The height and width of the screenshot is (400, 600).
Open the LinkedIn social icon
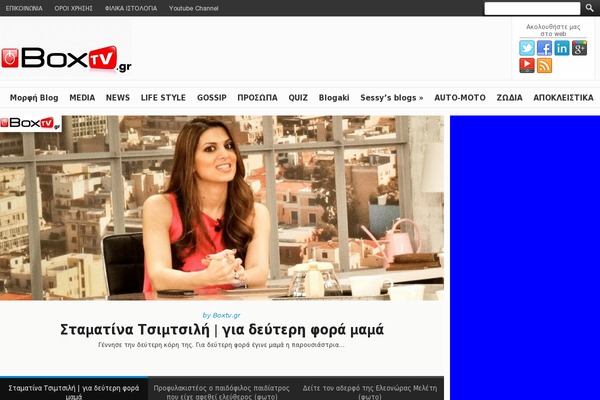click(x=562, y=48)
